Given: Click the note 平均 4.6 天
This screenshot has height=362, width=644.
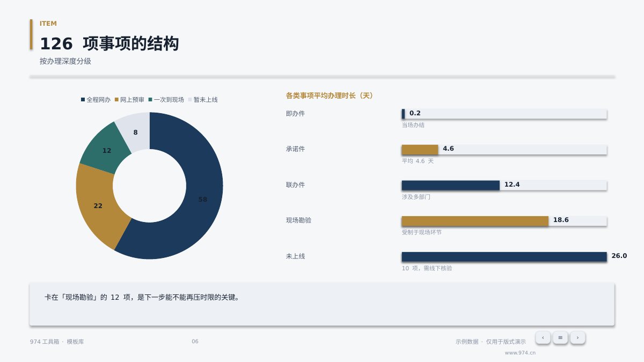Looking at the screenshot, I should click(418, 161).
